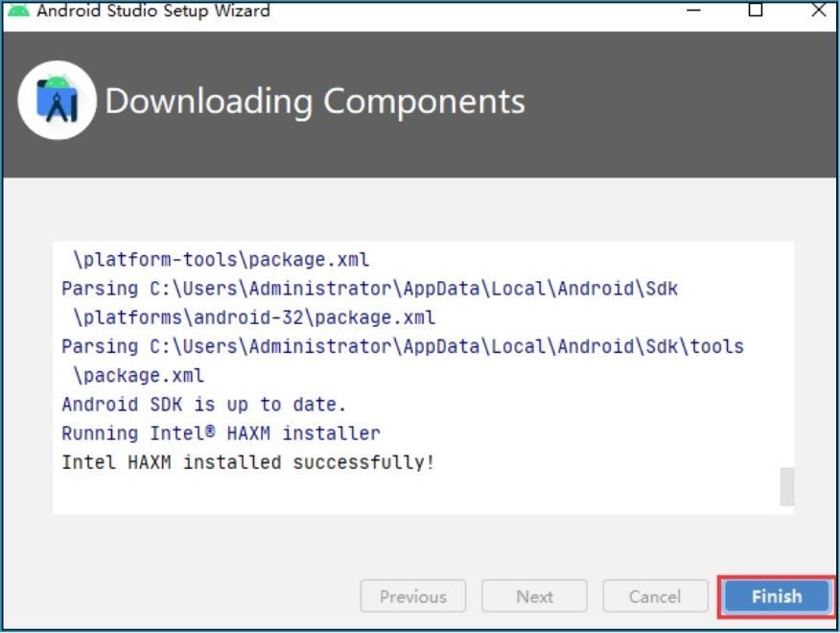Click the grayed-out Next button
The width and height of the screenshot is (840, 633).
[x=534, y=597]
